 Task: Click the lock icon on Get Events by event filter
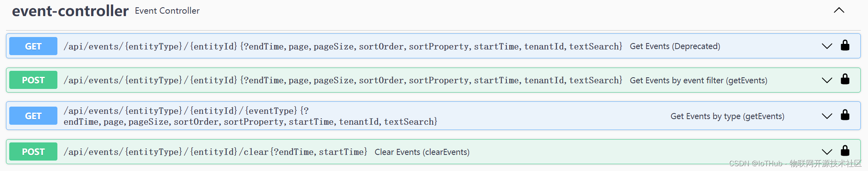(845, 79)
